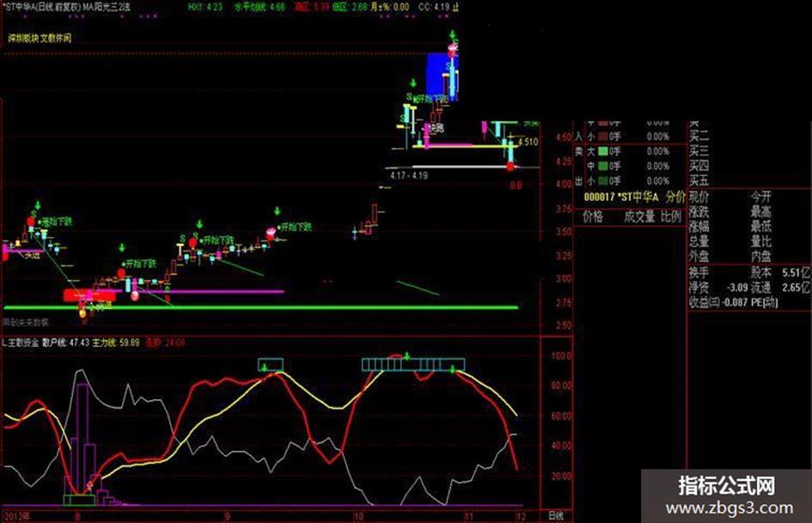Click the 净资 value -3.09
Screen dimensions: 812x523
(x=737, y=288)
